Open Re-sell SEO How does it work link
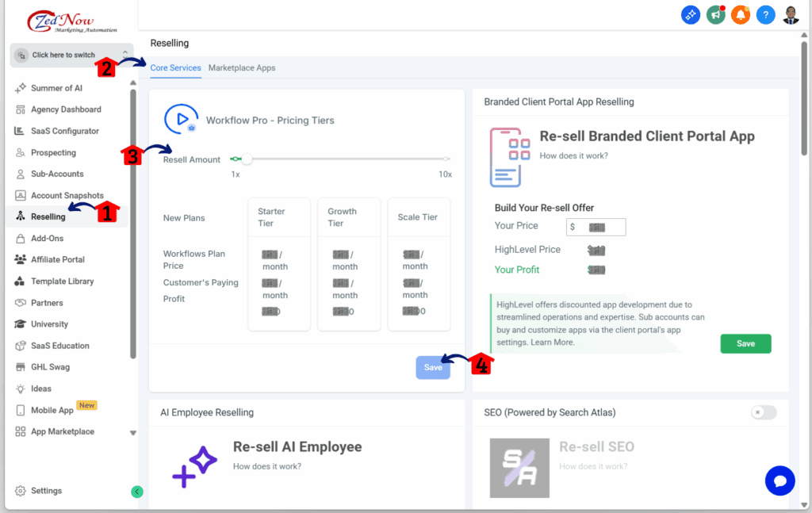 [x=593, y=466]
